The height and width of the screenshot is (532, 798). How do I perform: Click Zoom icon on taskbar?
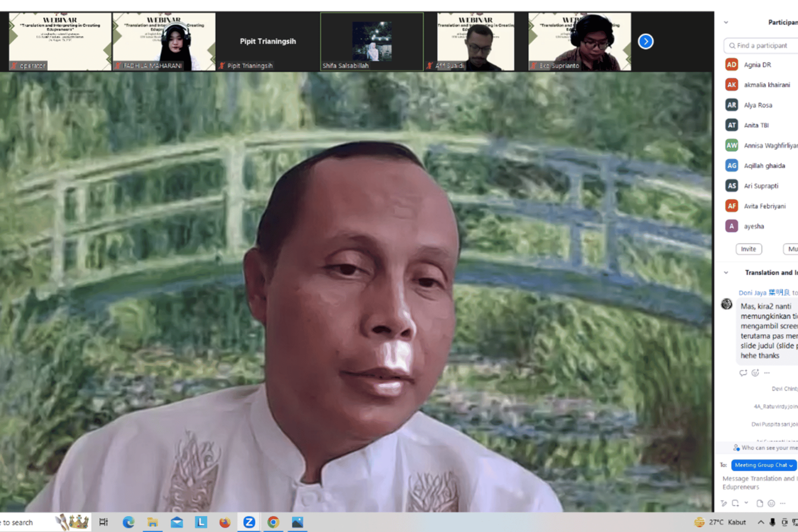point(249,522)
